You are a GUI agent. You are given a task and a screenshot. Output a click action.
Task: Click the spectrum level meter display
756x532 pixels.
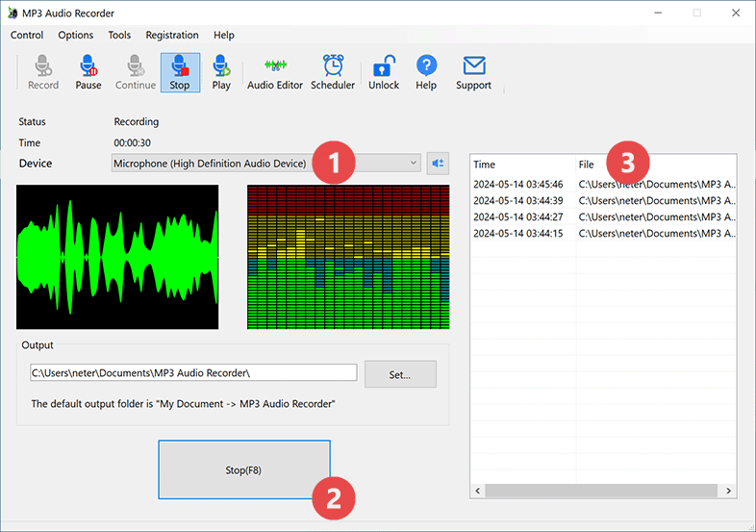coord(348,257)
